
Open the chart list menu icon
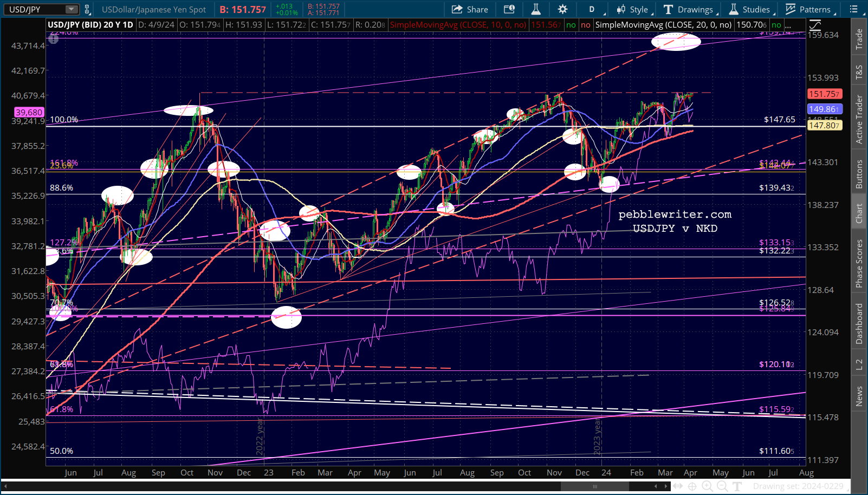(x=854, y=9)
